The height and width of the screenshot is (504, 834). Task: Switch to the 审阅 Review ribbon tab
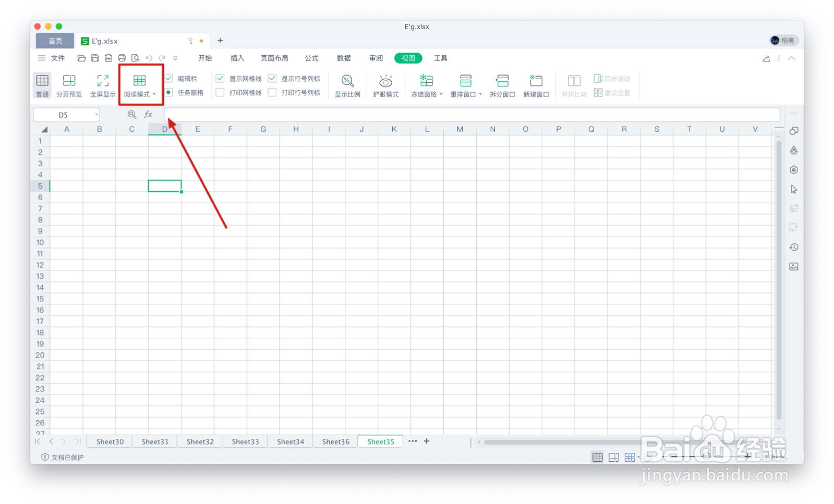[376, 58]
